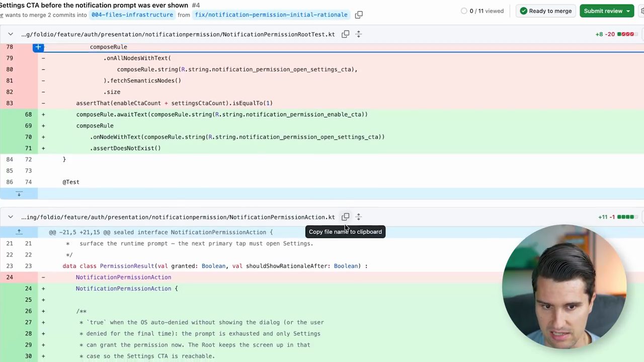Click pull request number #4
The image size is (644, 362).
[196, 5]
